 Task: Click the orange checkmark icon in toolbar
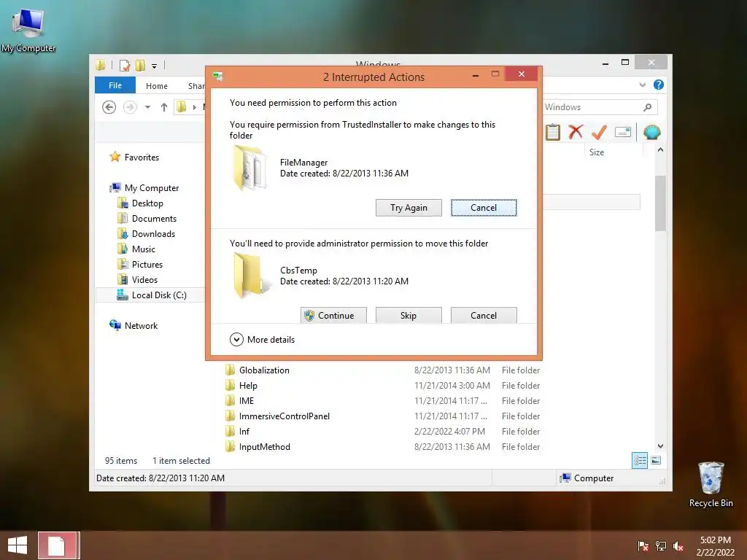[599, 132]
